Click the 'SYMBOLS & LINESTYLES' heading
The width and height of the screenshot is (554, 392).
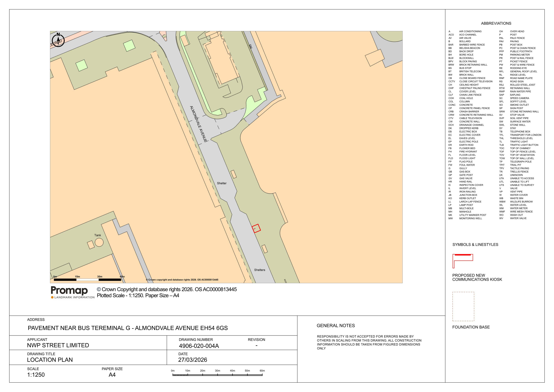tap(475, 245)
